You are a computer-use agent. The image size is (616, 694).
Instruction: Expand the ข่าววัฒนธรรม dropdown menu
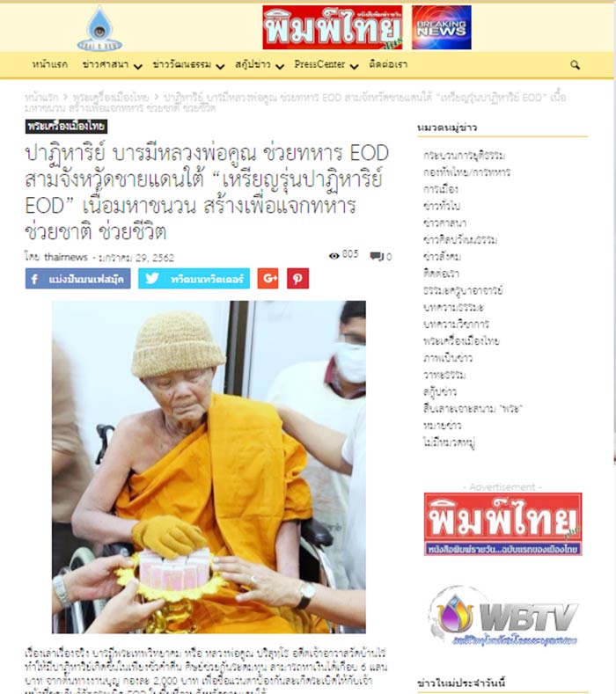(188, 64)
